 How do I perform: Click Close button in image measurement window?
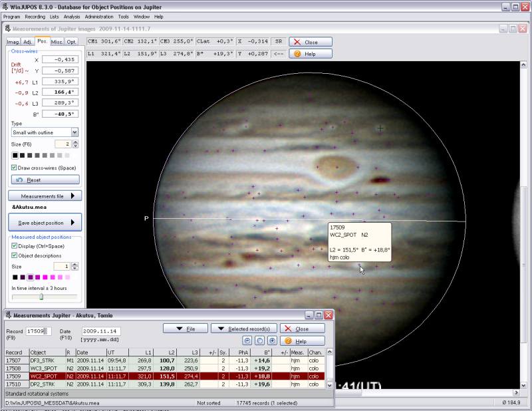click(x=311, y=42)
